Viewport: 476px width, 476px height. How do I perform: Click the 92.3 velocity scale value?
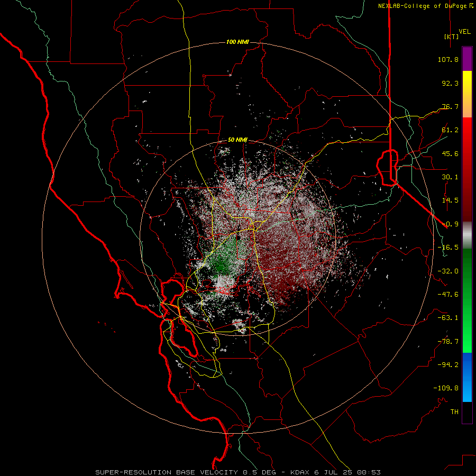(x=450, y=83)
